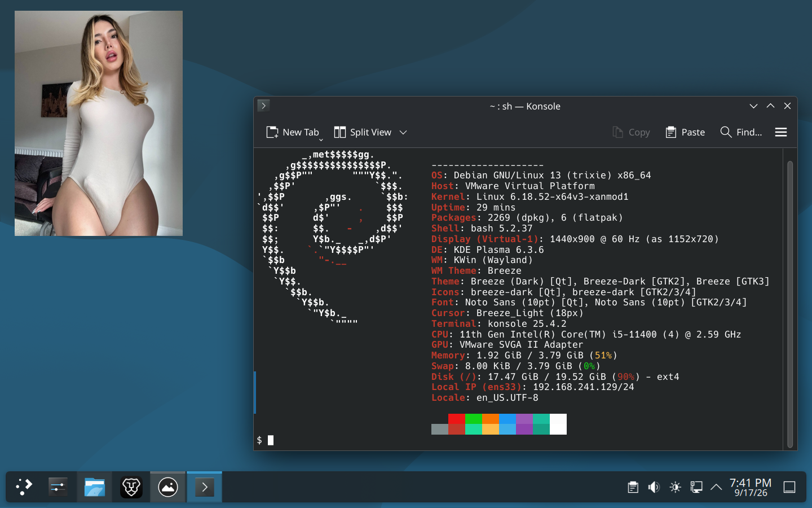Open System Settings from the taskbar

click(58, 487)
